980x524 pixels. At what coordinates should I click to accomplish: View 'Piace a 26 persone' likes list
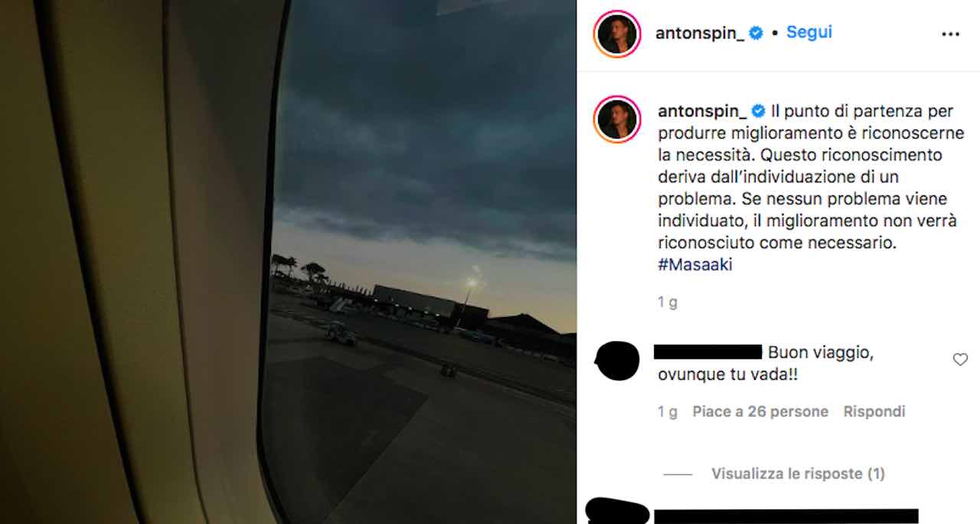760,412
